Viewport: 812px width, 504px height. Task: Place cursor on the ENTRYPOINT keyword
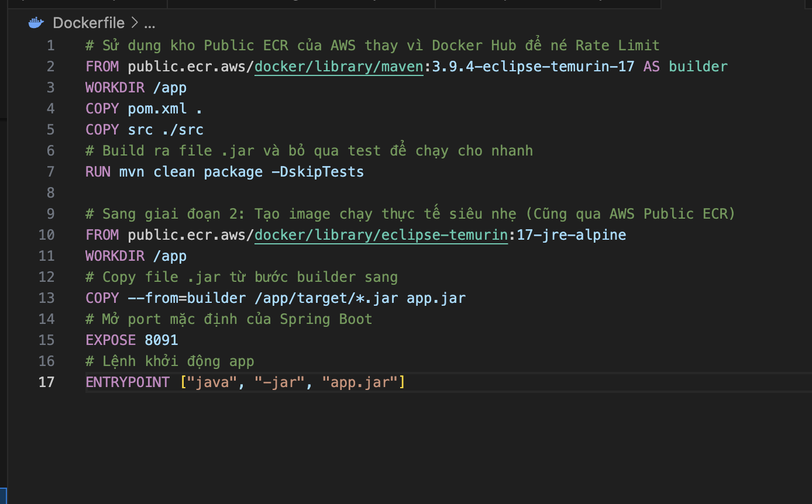coord(127,382)
